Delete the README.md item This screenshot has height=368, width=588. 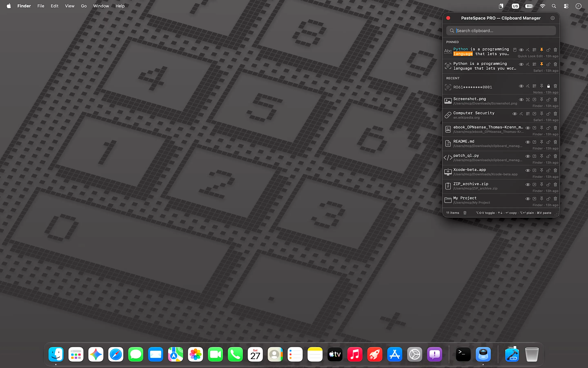[556, 142]
